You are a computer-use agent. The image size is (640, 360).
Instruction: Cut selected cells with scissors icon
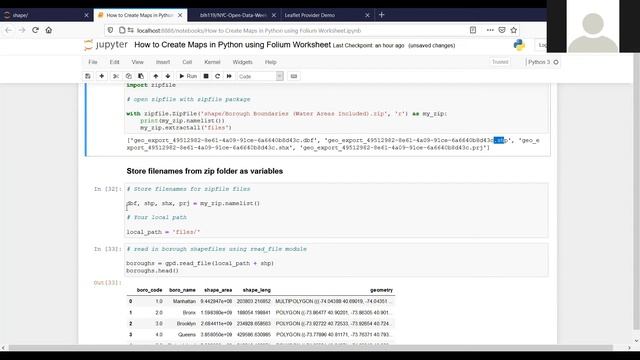click(116, 76)
